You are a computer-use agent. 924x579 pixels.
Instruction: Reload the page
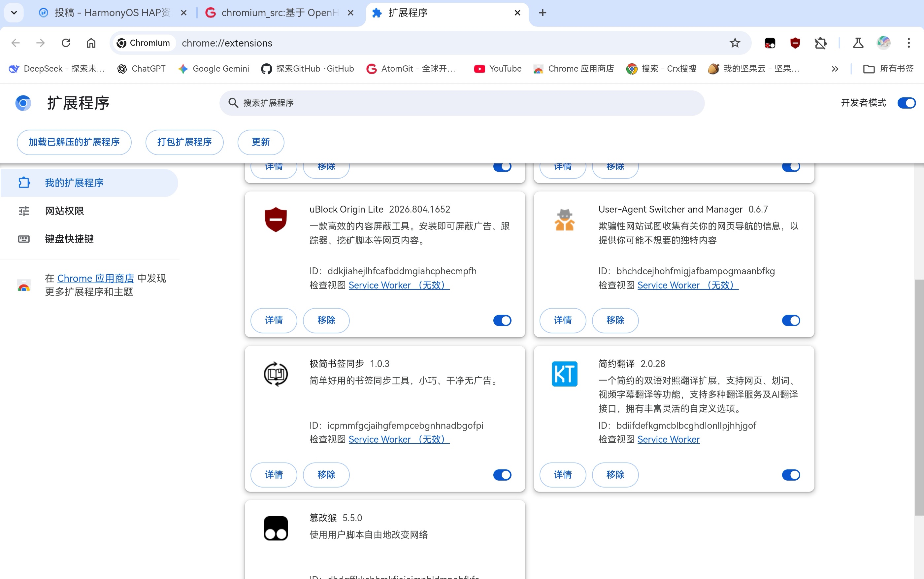66,43
